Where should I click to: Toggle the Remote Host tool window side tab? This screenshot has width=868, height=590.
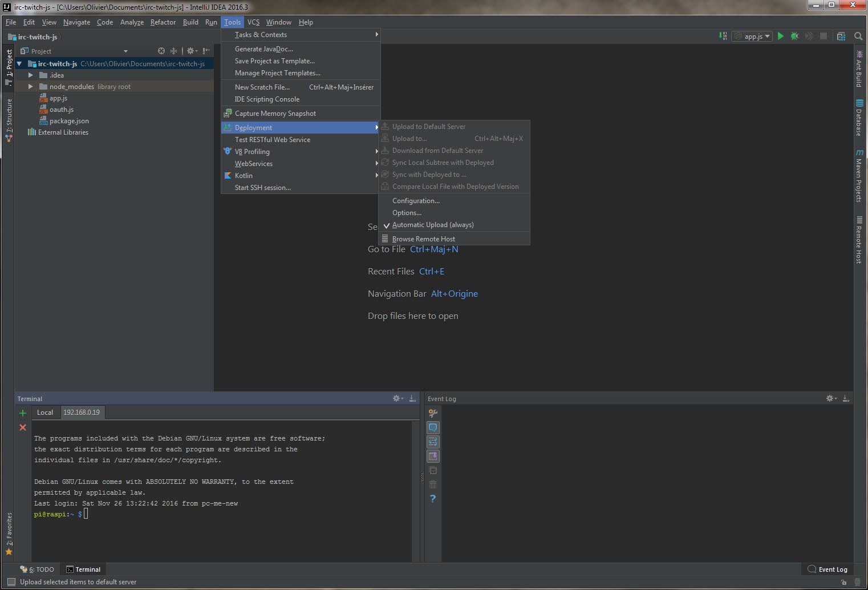tap(859, 239)
